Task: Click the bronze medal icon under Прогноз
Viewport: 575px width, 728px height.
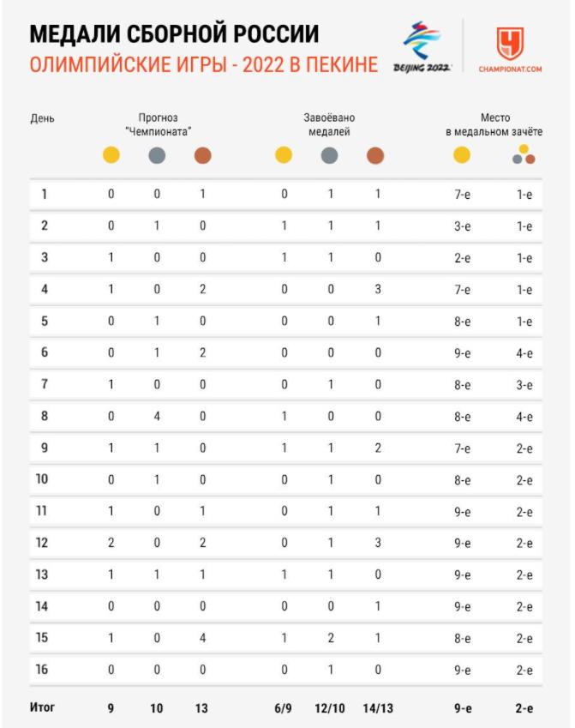Action: tap(203, 155)
